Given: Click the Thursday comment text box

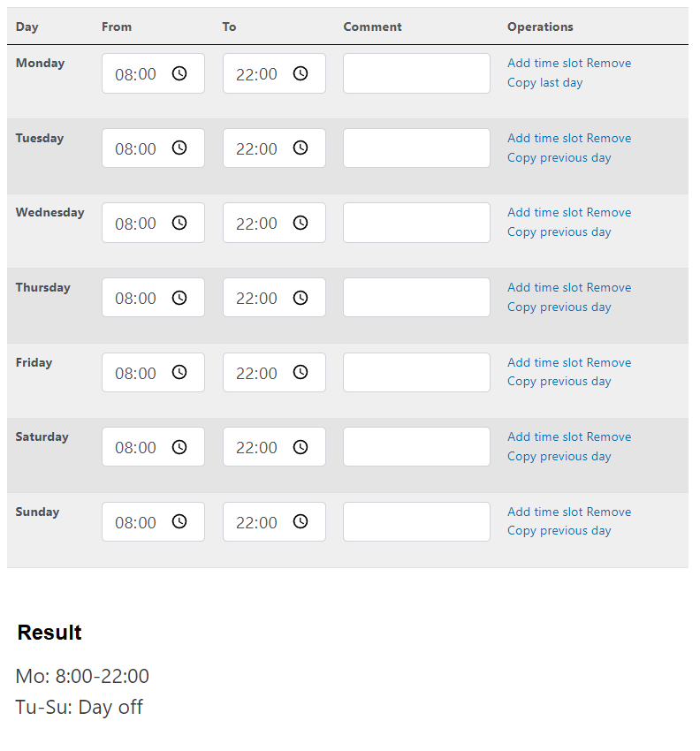Looking at the screenshot, I should click(x=416, y=298).
